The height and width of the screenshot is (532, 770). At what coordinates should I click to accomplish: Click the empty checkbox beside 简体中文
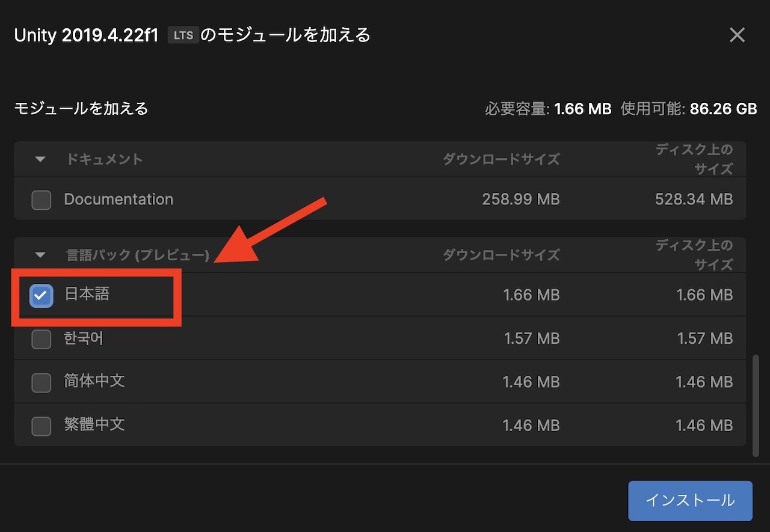(41, 382)
